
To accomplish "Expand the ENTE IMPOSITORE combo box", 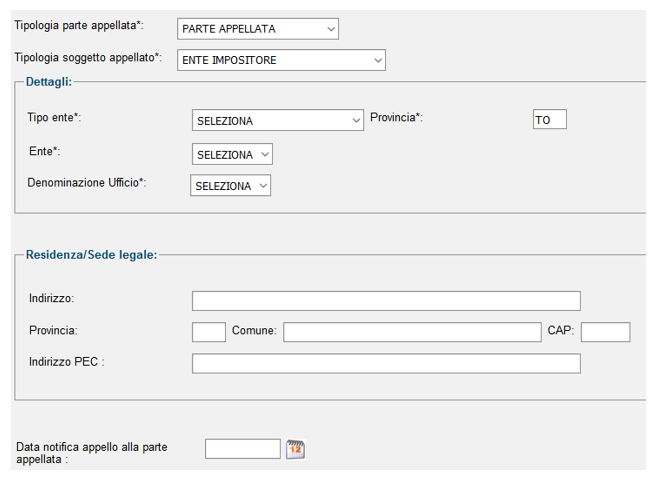I will [x=281, y=60].
